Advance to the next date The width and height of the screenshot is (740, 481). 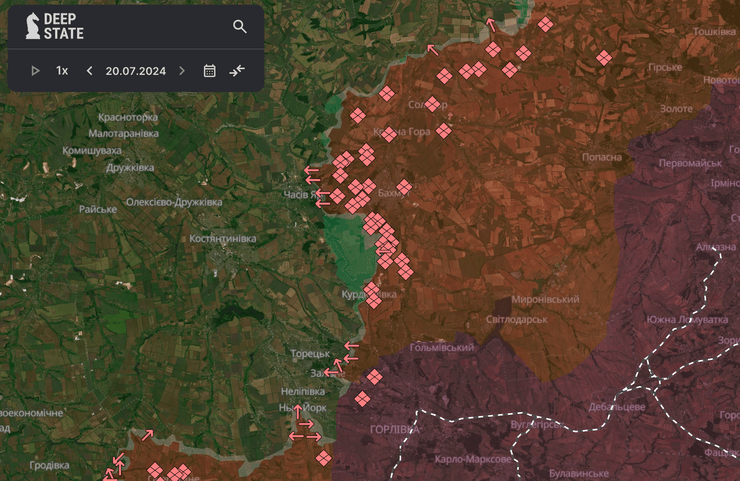click(x=182, y=71)
